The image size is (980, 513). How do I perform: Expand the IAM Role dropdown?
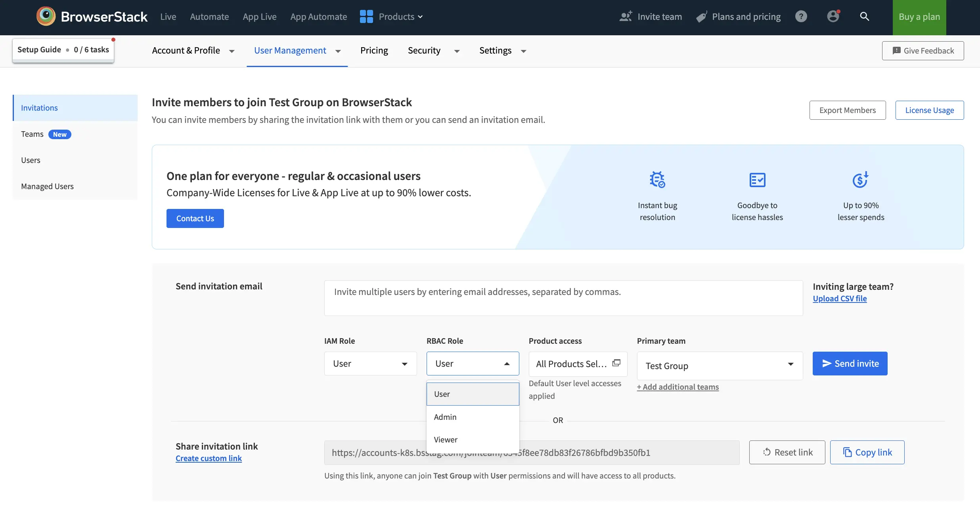[x=370, y=364]
